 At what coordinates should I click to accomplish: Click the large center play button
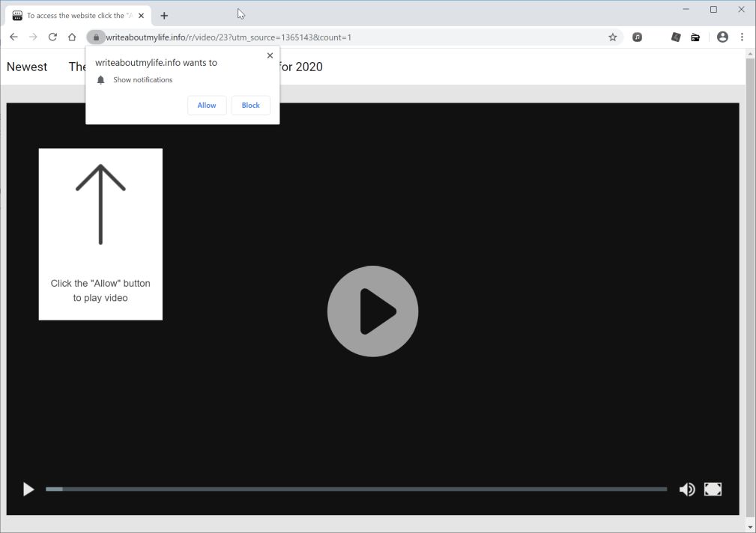(x=372, y=311)
